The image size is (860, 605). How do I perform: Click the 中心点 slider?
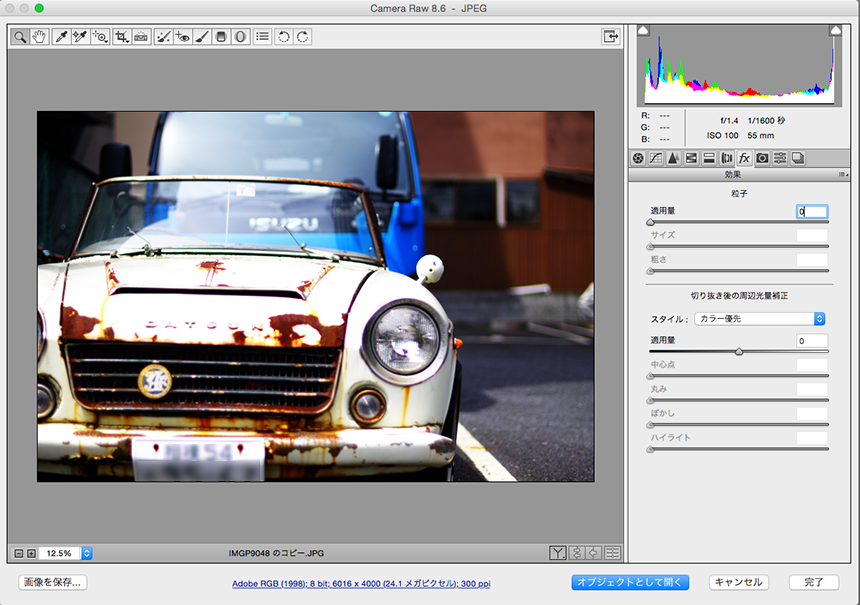[739, 376]
